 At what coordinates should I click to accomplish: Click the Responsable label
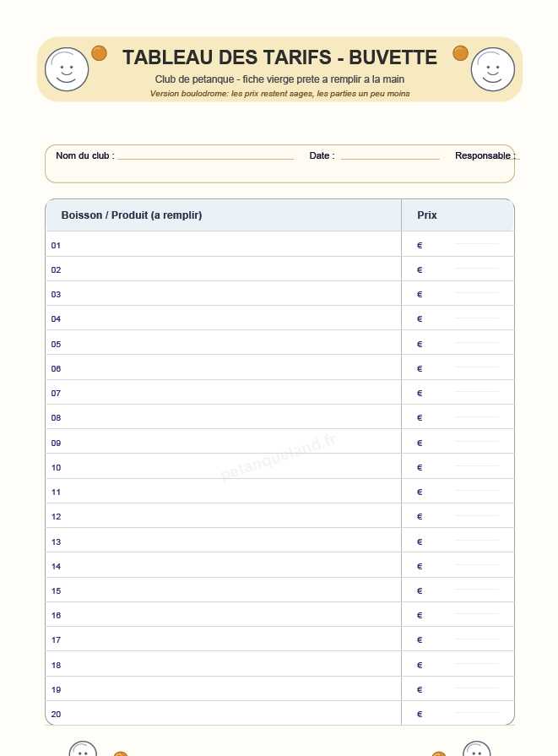click(x=485, y=155)
